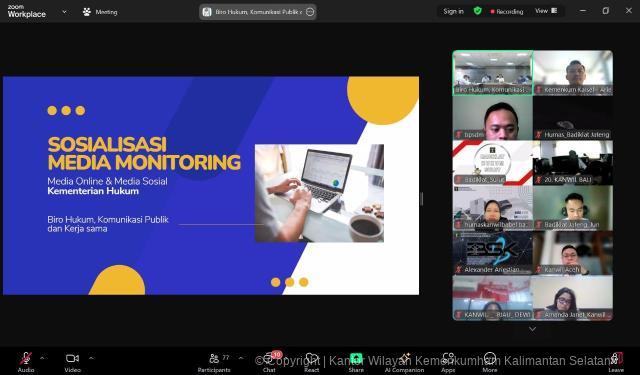Viewport: 640px width, 375px height.
Task: Open the Apps icon
Action: [x=448, y=358]
